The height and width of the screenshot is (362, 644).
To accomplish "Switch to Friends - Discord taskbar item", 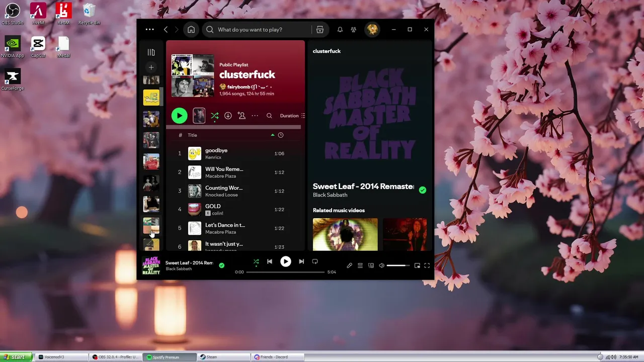I will click(x=277, y=357).
